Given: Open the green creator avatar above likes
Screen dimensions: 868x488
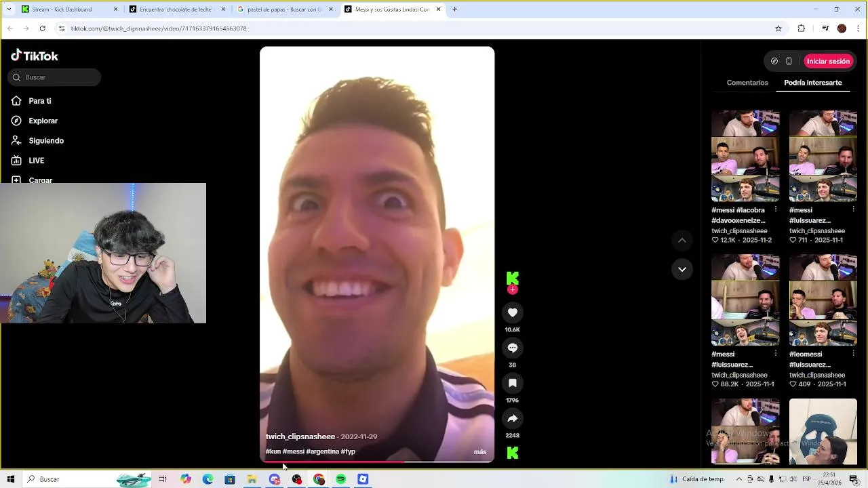Looking at the screenshot, I should [x=513, y=278].
